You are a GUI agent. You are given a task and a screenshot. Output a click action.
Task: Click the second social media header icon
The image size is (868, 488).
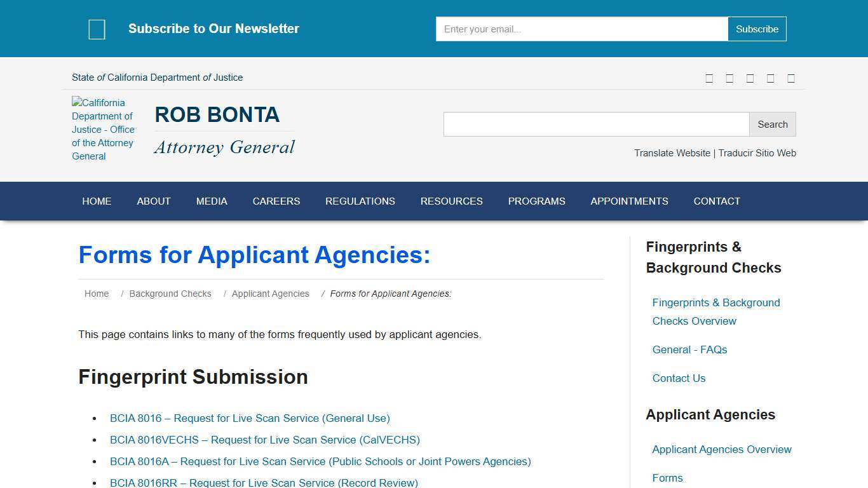click(729, 78)
